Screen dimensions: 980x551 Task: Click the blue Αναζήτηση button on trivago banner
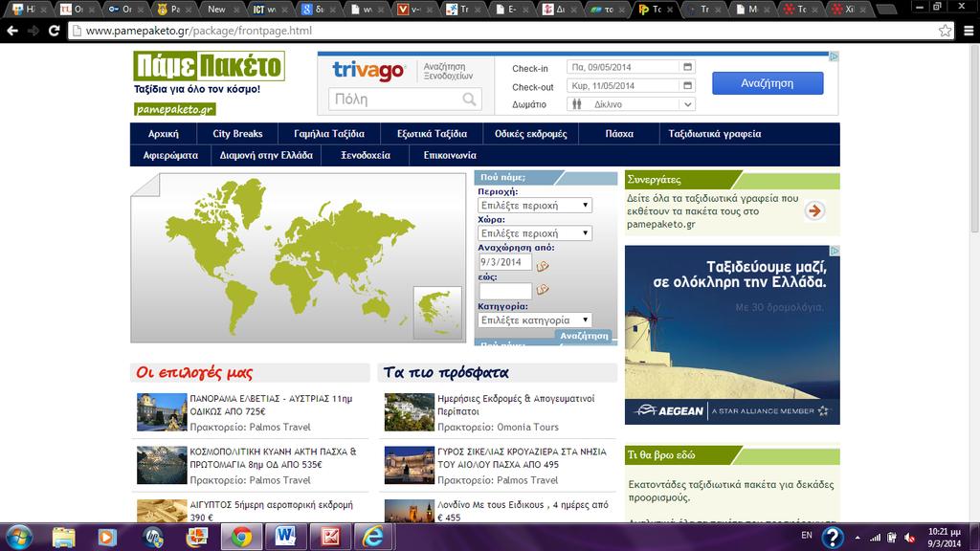coord(768,83)
